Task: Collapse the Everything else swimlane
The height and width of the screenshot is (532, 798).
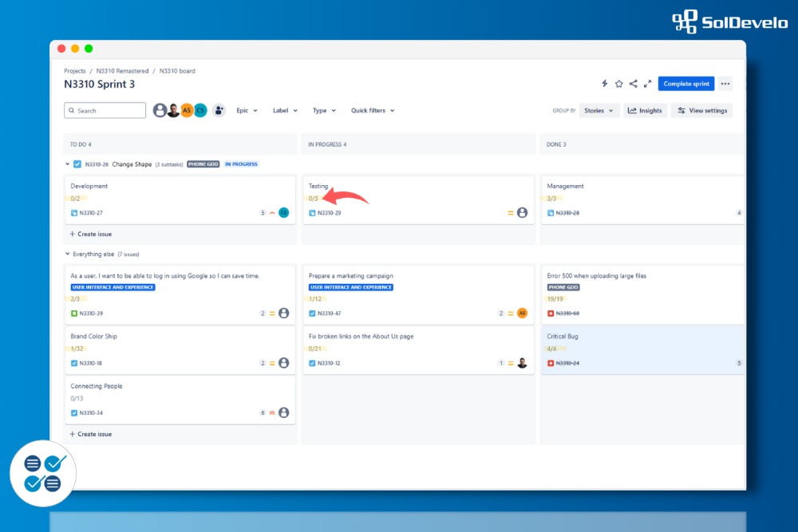Action: [x=67, y=254]
